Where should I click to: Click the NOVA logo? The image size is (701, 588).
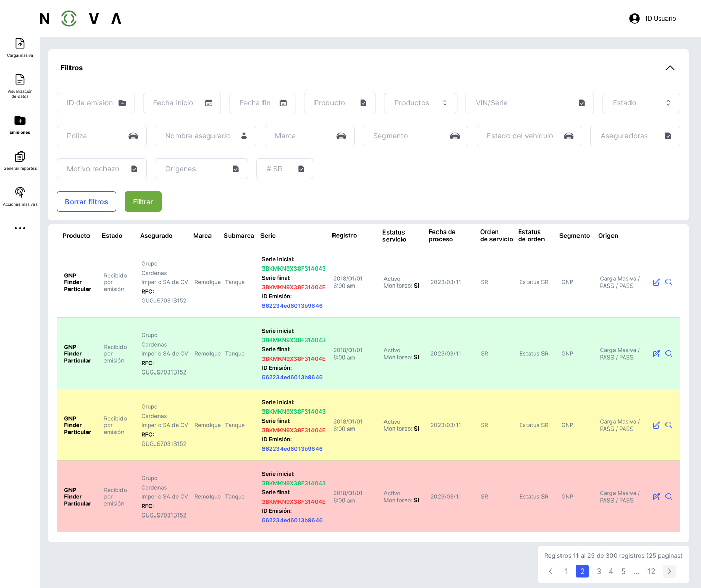[x=81, y=19]
